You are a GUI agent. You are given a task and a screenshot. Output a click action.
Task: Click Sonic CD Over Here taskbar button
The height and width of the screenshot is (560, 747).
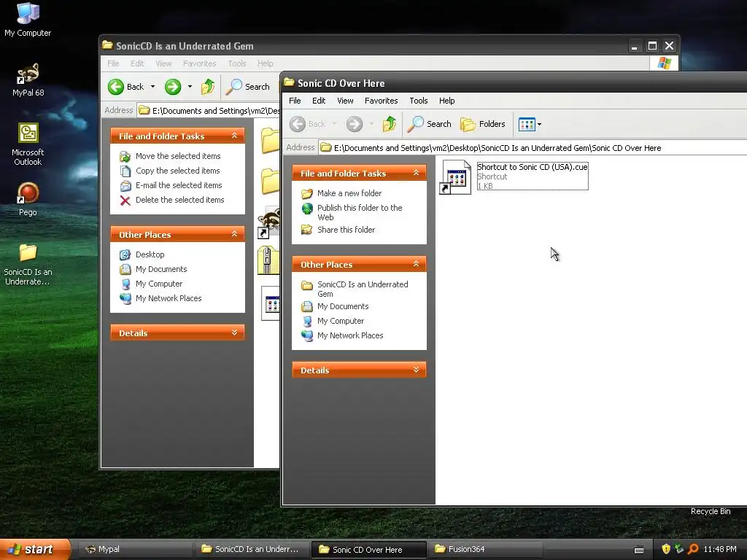click(368, 550)
